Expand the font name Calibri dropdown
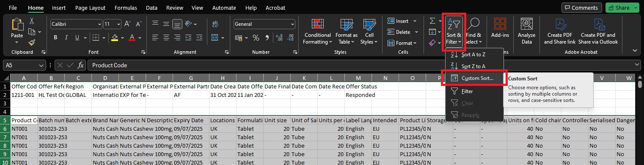644x165 pixels. pos(99,24)
